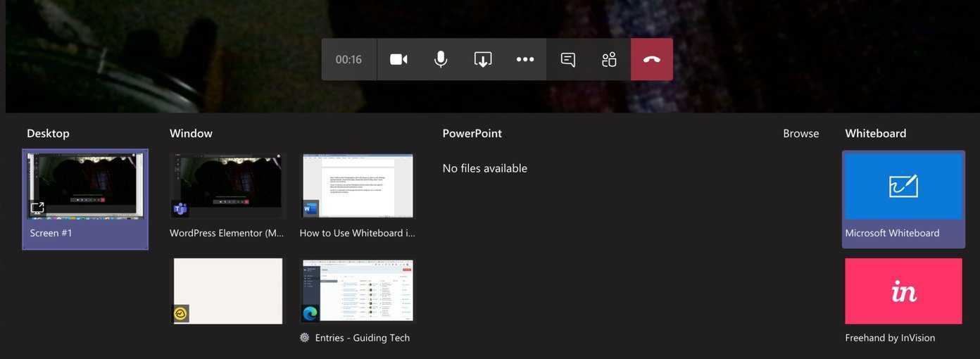The width and height of the screenshot is (980, 359).
Task: Click the Teams app icon on the window thumbnail
Action: point(180,209)
